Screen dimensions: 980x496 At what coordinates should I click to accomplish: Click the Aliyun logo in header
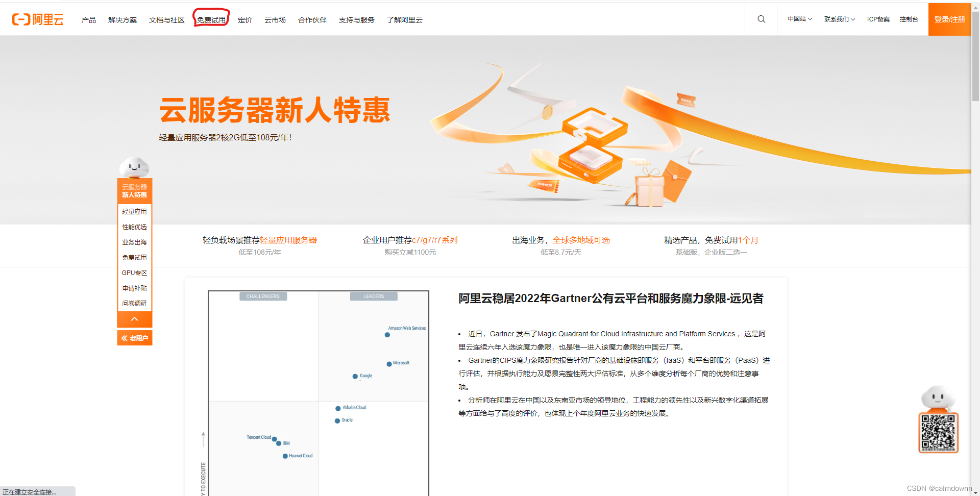point(38,19)
